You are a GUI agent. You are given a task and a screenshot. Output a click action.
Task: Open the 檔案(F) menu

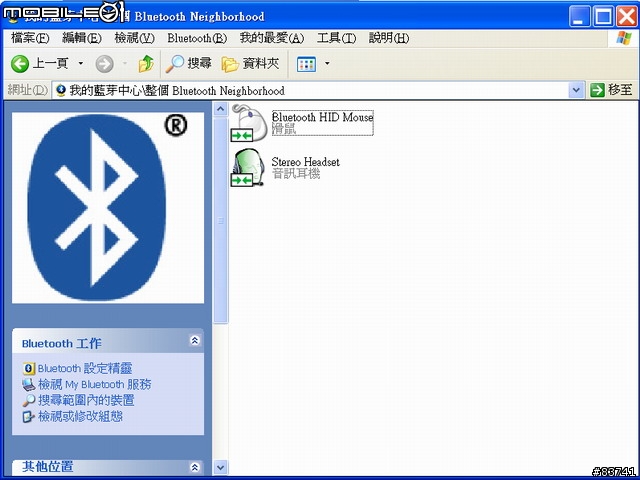[x=30, y=38]
